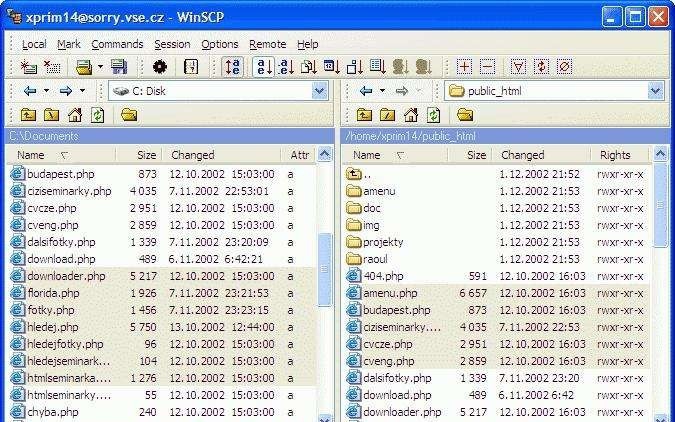Open remote root directory icon

pyautogui.click(x=387, y=115)
